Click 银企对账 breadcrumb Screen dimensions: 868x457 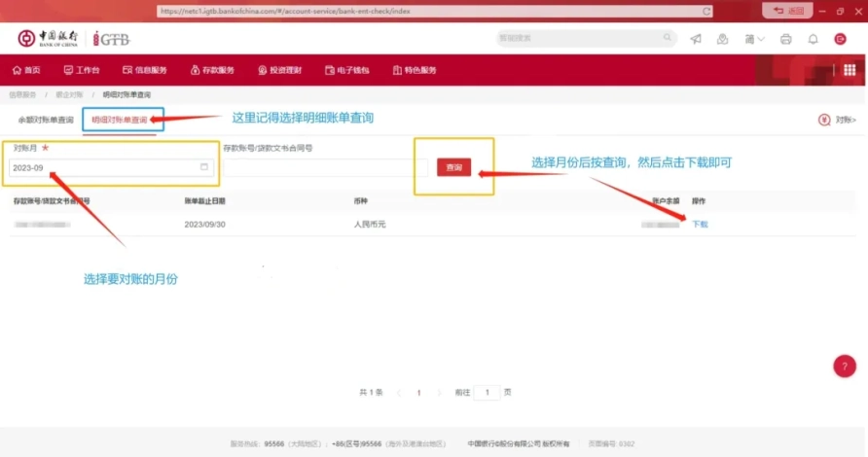[x=69, y=94]
